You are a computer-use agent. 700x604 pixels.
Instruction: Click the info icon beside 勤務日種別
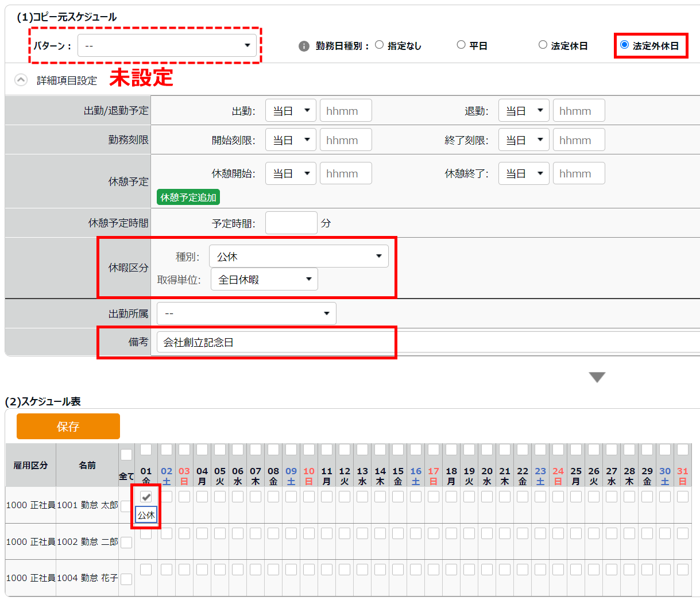tap(304, 46)
